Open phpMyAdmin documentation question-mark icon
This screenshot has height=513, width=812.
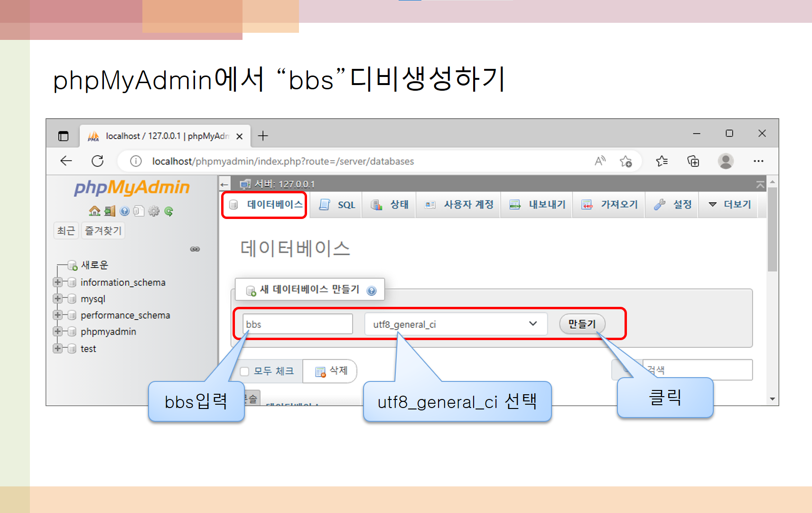[x=125, y=211]
